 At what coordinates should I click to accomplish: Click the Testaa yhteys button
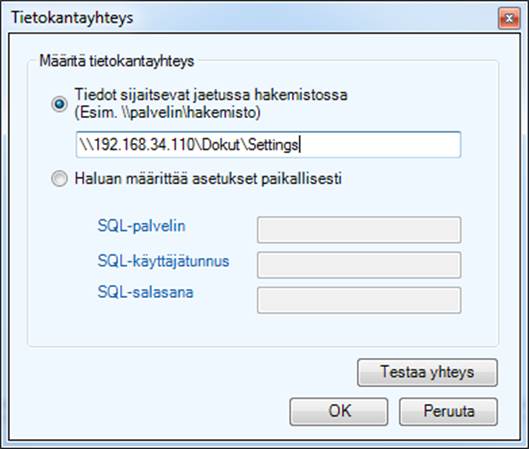click(x=427, y=372)
